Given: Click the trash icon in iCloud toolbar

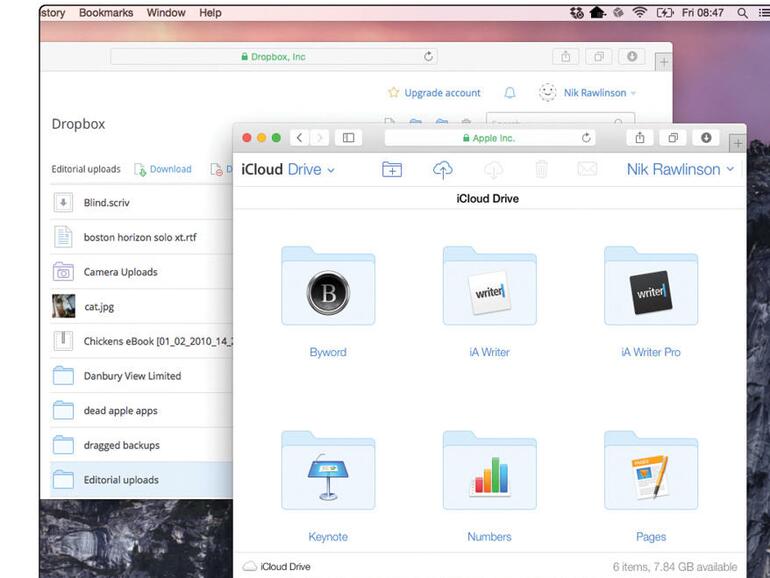Looking at the screenshot, I should click(x=541, y=169).
